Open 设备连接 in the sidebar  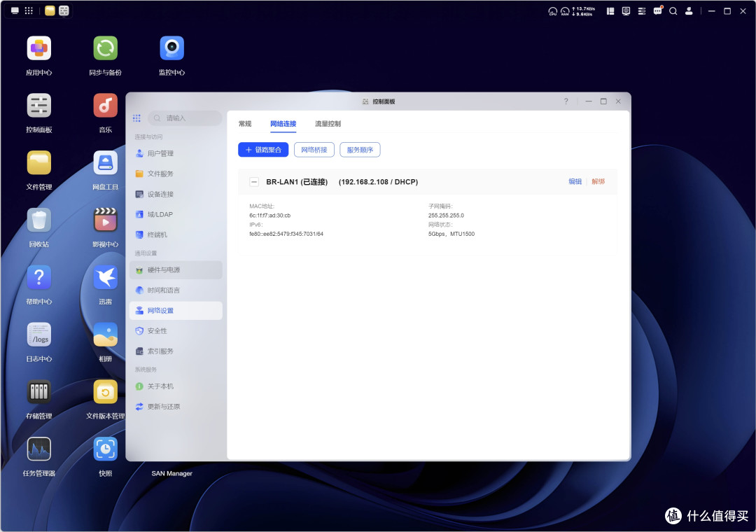coord(176,194)
